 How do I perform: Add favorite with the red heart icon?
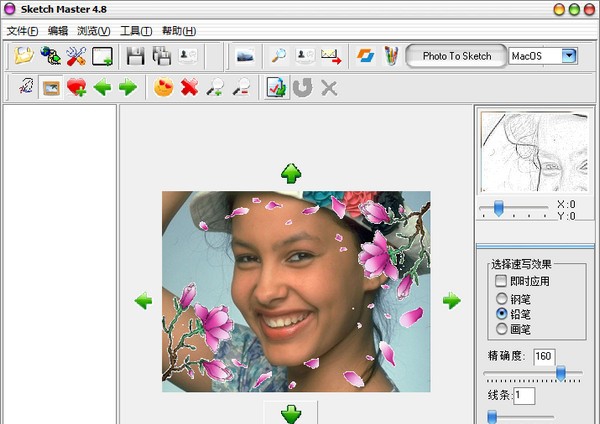click(x=76, y=87)
